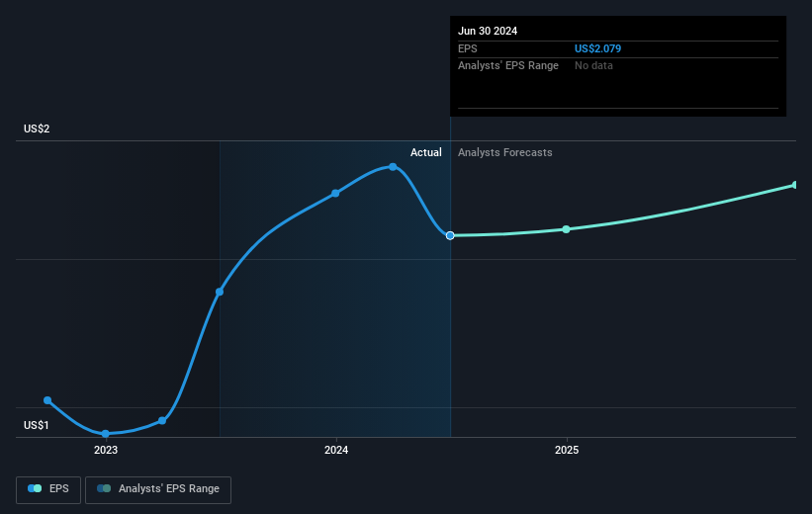This screenshot has width=812, height=514.
Task: Click the US$1 y-axis label
Action: (x=37, y=425)
